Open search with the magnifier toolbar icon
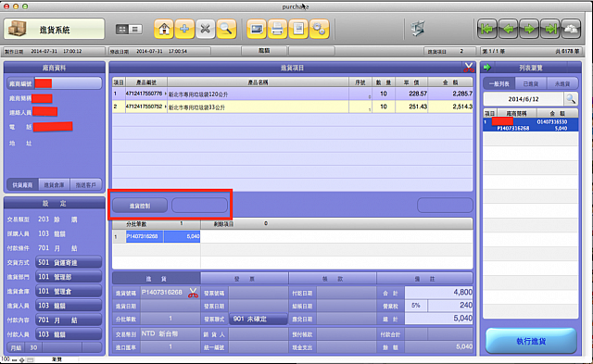The width and height of the screenshot is (593, 364). (226, 29)
